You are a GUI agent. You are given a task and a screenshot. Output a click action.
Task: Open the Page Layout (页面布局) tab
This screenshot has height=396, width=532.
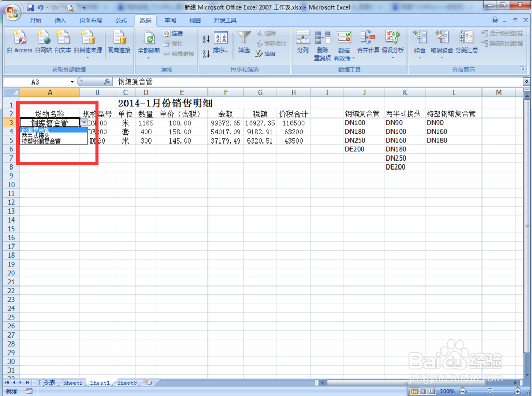(90, 20)
